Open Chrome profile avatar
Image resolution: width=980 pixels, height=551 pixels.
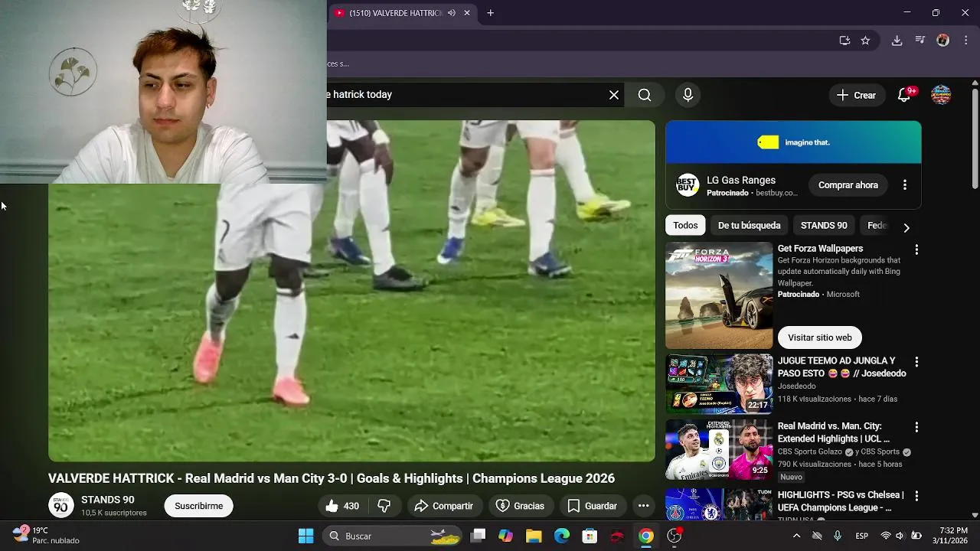point(943,41)
